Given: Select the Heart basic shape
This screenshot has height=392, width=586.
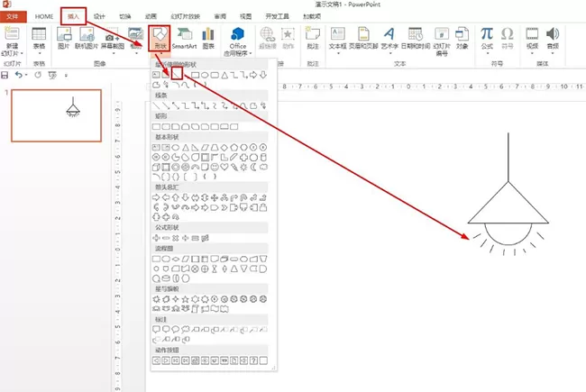Looking at the screenshot, I should (224, 167).
